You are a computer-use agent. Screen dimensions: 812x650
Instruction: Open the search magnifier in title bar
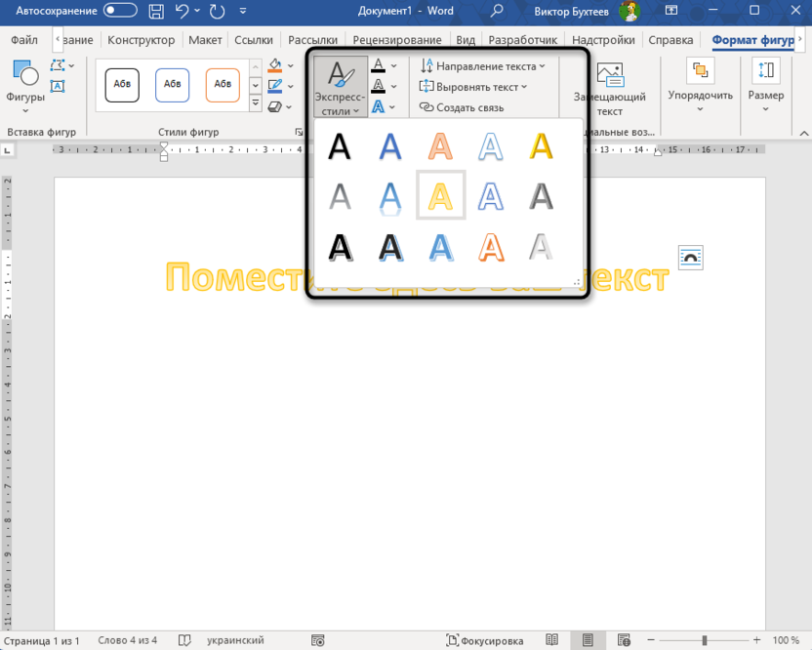(497, 11)
